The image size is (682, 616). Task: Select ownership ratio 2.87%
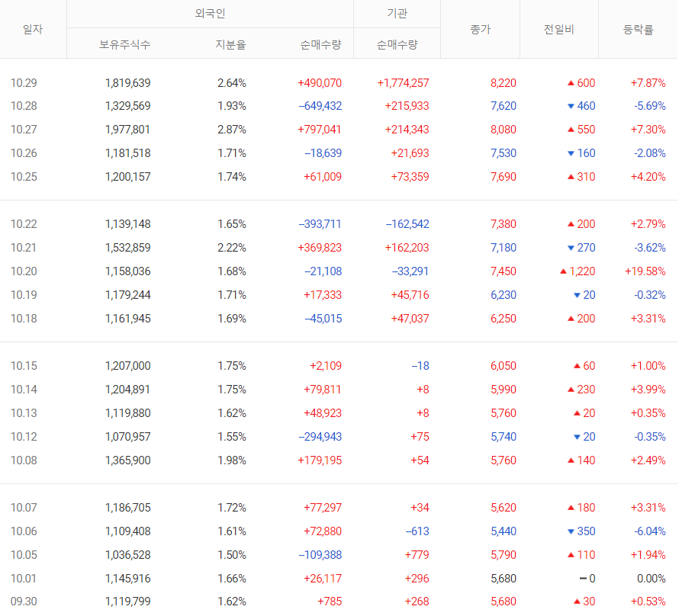tap(232, 129)
